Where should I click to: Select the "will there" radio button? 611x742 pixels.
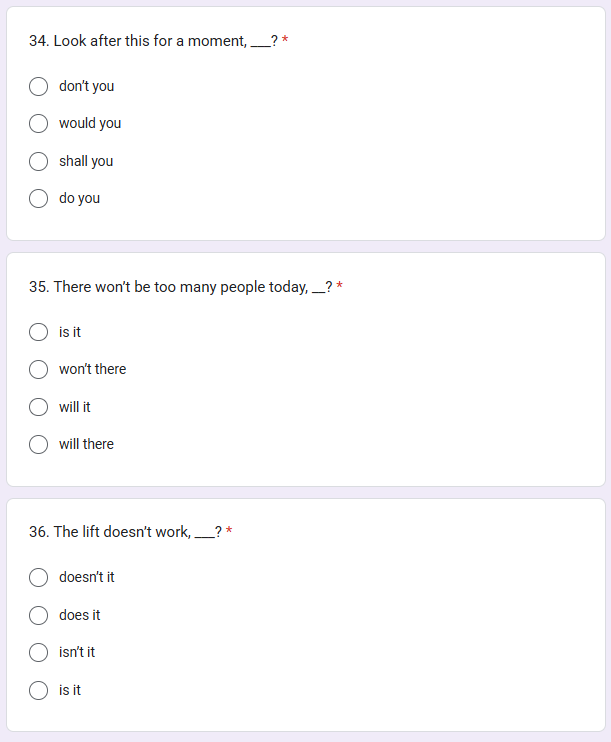point(38,444)
